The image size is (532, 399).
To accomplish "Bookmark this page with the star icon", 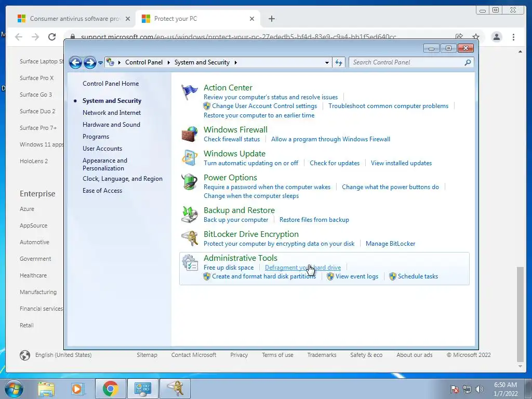I will 476,37.
